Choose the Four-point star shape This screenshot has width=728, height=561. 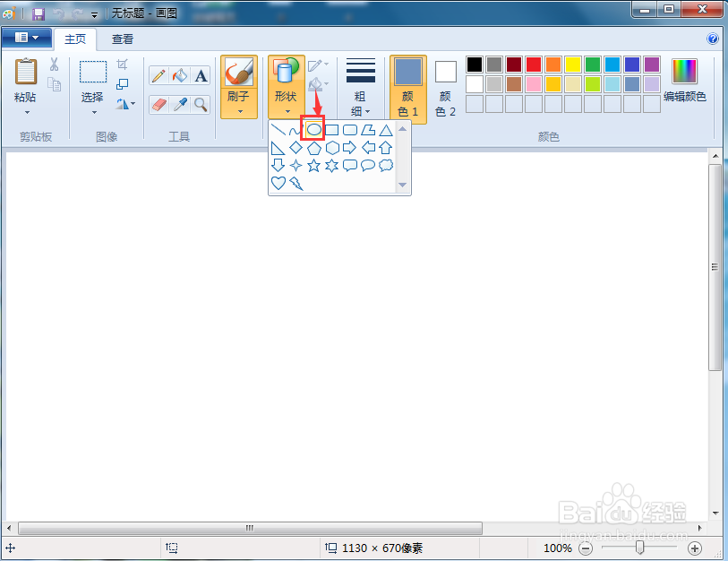coord(295,165)
